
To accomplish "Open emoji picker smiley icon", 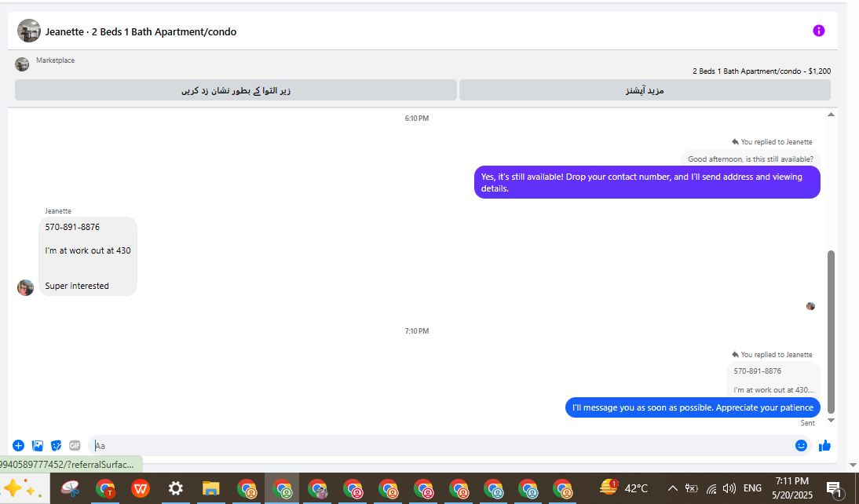I will [801, 445].
